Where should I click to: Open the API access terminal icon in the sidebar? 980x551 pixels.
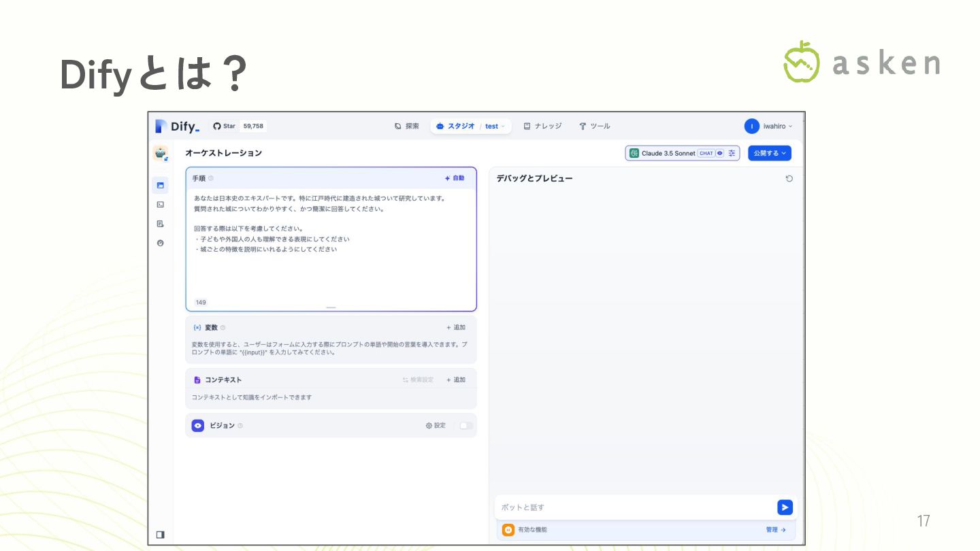(161, 204)
